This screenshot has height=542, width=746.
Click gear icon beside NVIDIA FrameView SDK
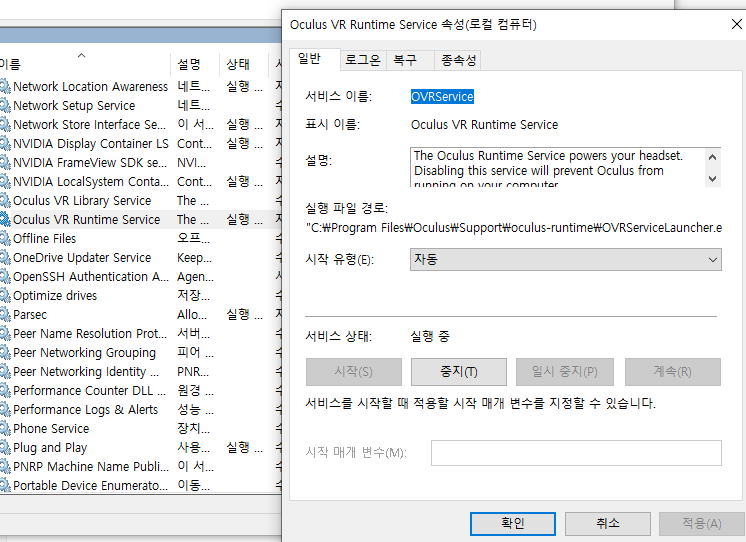tap(5, 163)
